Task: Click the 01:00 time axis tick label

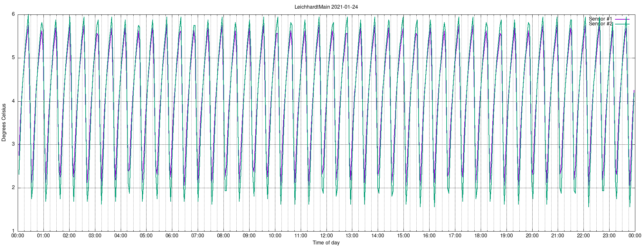Action: [43, 236]
